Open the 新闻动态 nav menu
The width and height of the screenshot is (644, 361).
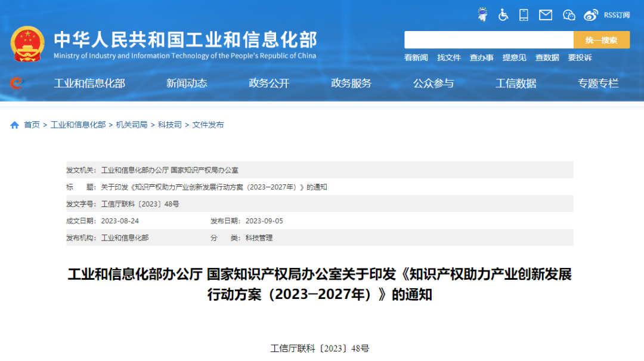point(187,84)
